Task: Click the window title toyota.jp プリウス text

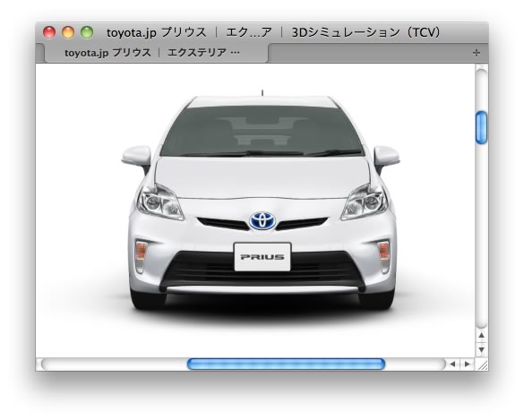Action: [156, 32]
